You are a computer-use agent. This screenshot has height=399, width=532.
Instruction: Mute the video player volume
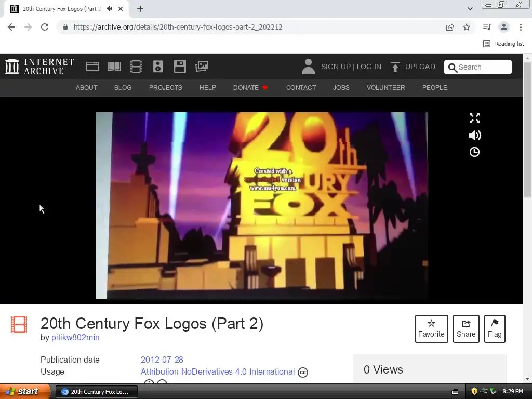475,136
